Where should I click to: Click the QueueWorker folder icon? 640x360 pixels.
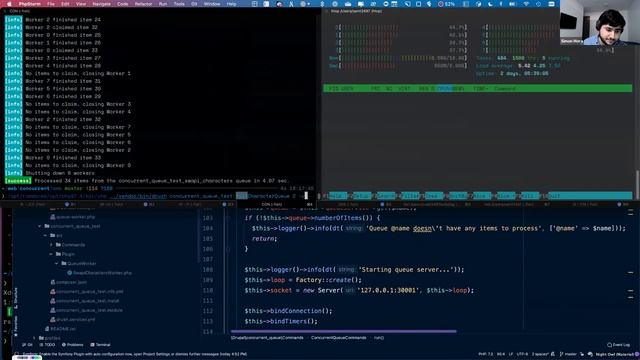tap(64, 264)
